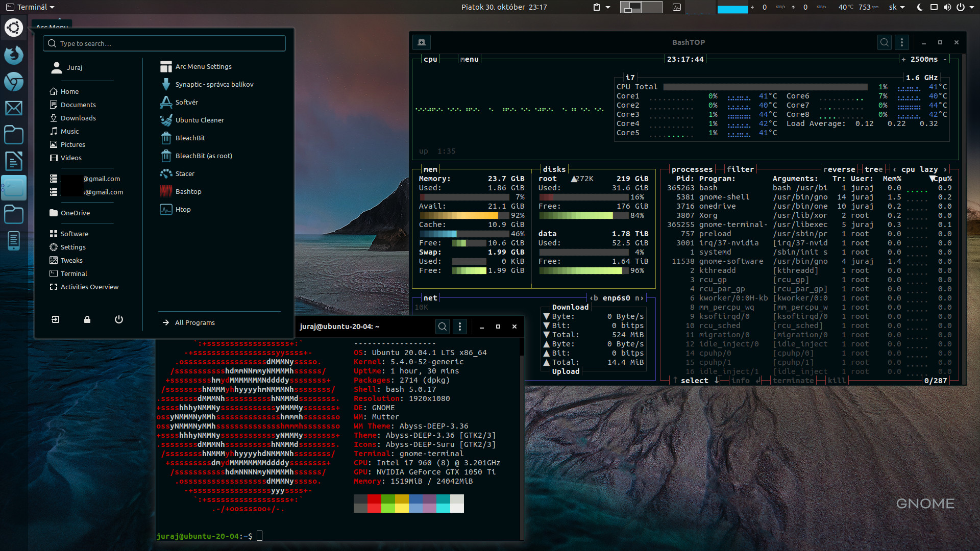Click All Programs in Arc Menu
Screen dimensions: 980x551
point(189,323)
